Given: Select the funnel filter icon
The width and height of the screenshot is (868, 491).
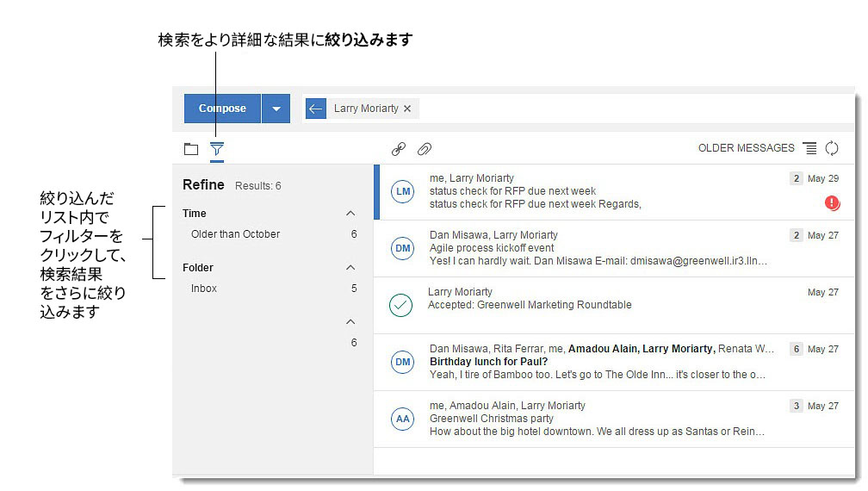Looking at the screenshot, I should tap(217, 149).
